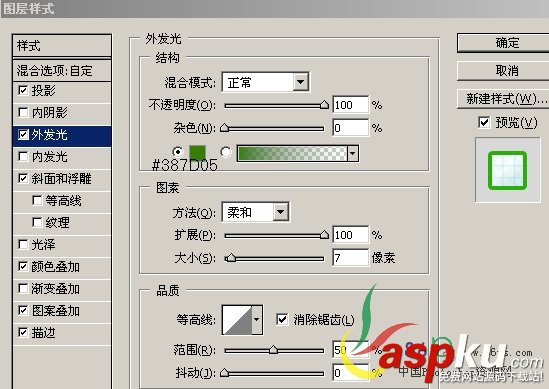
Task: Click the green glow color swatch
Action: (x=197, y=153)
